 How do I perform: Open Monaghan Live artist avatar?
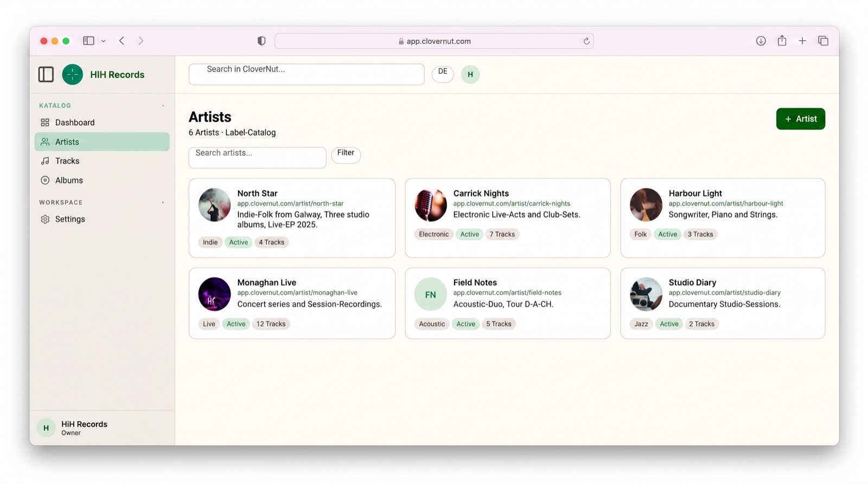[x=214, y=294]
